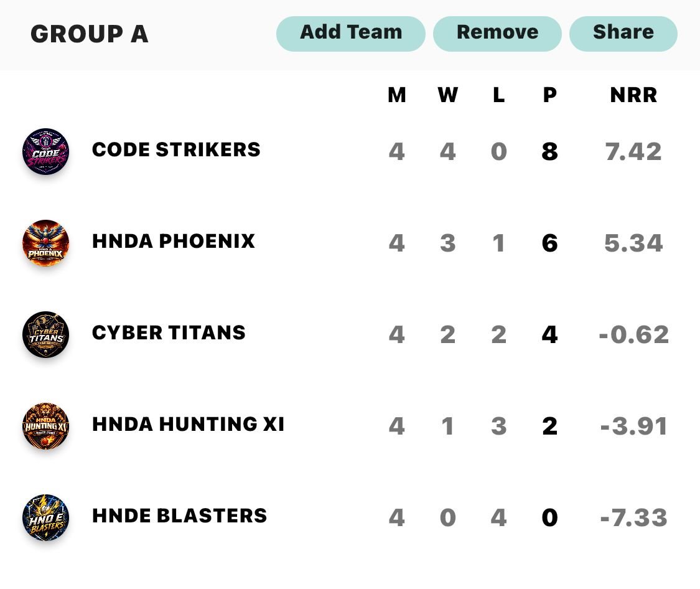
Task: Click the P points column header
Action: point(549,95)
